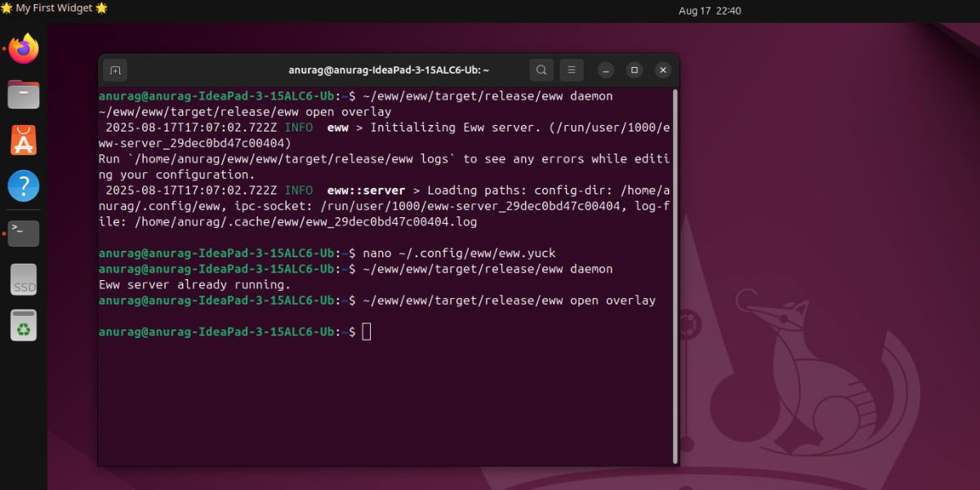Maximize the terminal window
980x490 pixels.
click(635, 70)
